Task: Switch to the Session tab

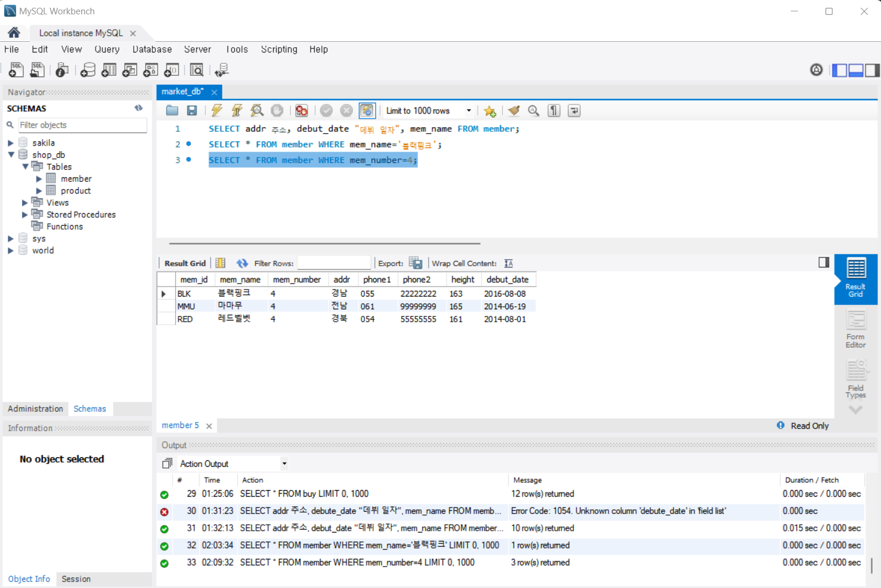Action: pos(76,579)
